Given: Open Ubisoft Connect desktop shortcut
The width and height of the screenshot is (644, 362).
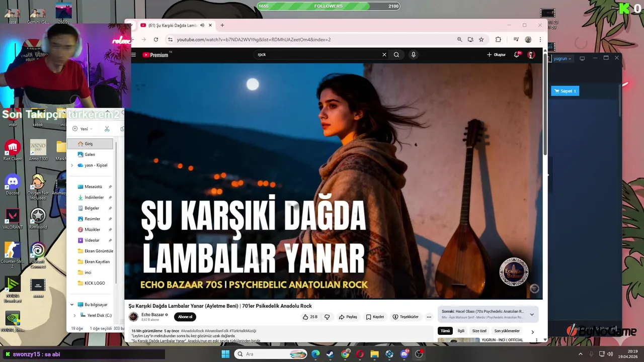Looking at the screenshot, I should click(x=38, y=255).
